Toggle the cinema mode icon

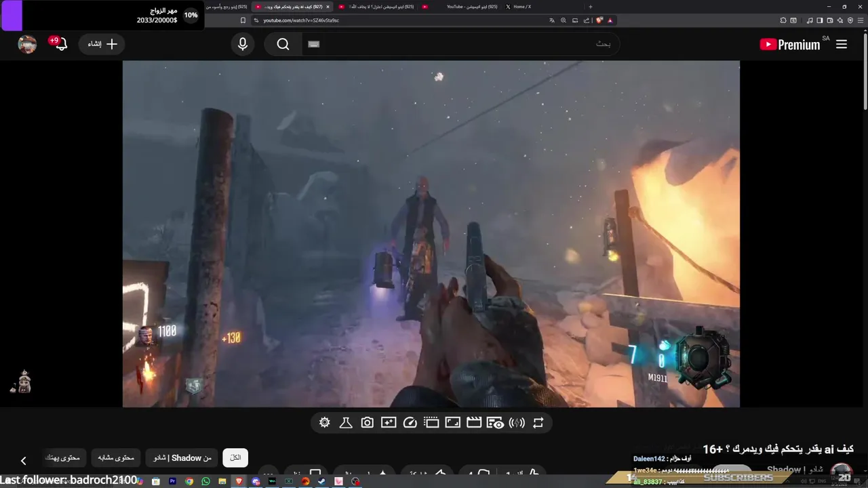pyautogui.click(x=431, y=423)
